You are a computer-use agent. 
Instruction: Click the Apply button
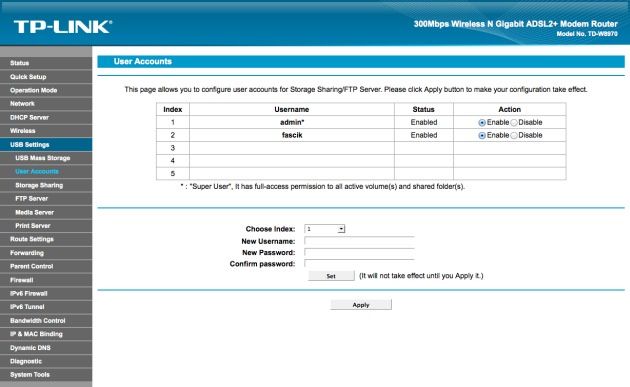(361, 305)
